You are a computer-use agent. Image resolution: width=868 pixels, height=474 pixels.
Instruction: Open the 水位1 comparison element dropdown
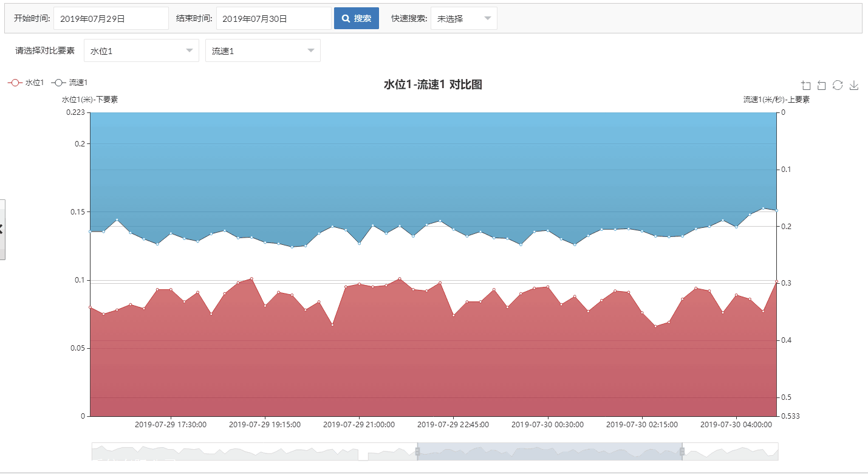tap(141, 51)
